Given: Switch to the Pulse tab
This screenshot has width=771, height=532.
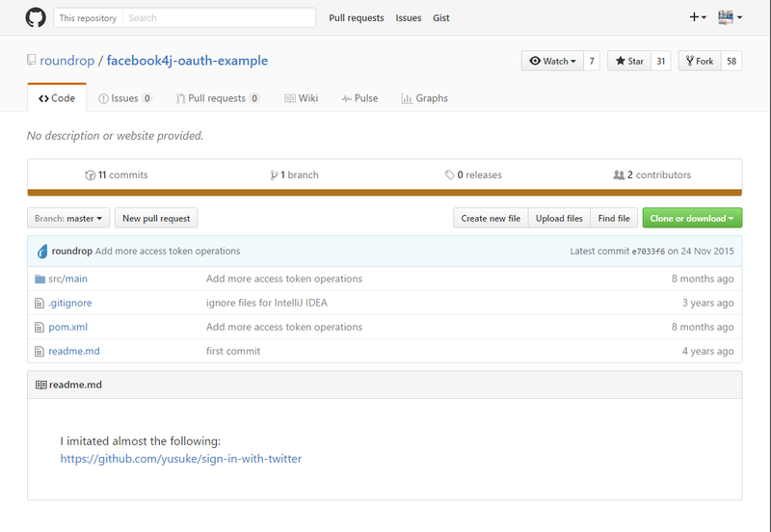Looking at the screenshot, I should coord(359,98).
